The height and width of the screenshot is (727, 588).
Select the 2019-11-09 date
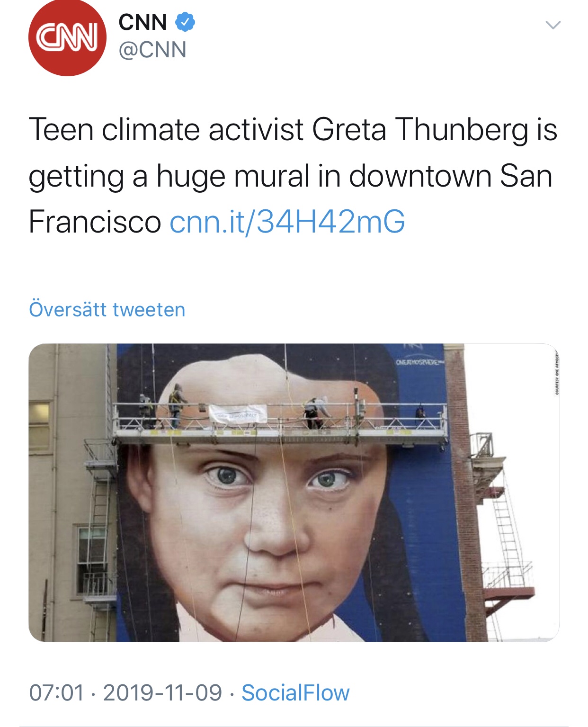(x=162, y=693)
